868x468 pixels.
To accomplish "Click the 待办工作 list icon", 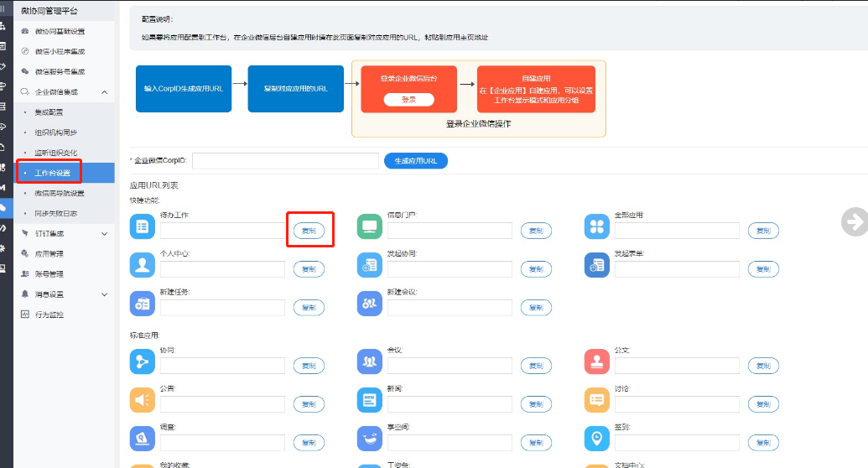I will [143, 226].
